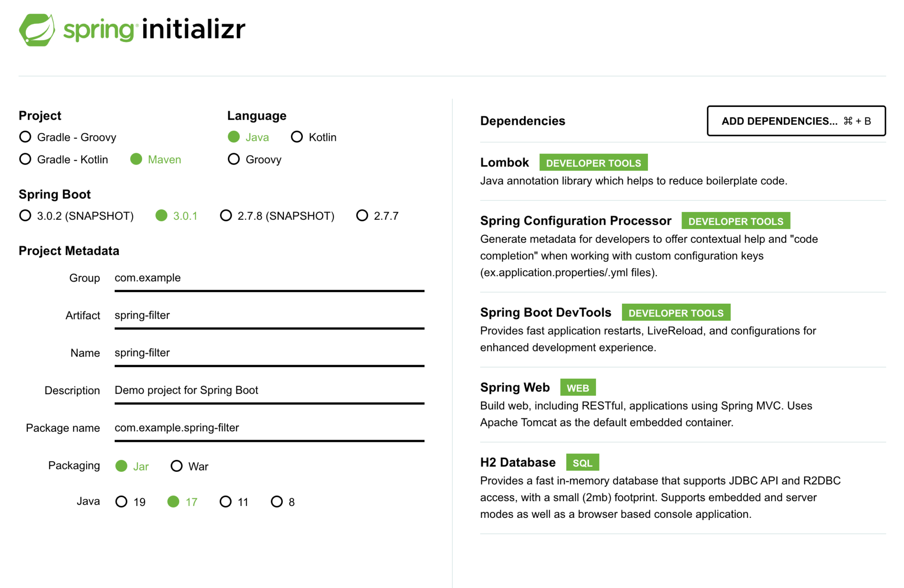
Task: Select Java version 11
Action: pos(226,501)
